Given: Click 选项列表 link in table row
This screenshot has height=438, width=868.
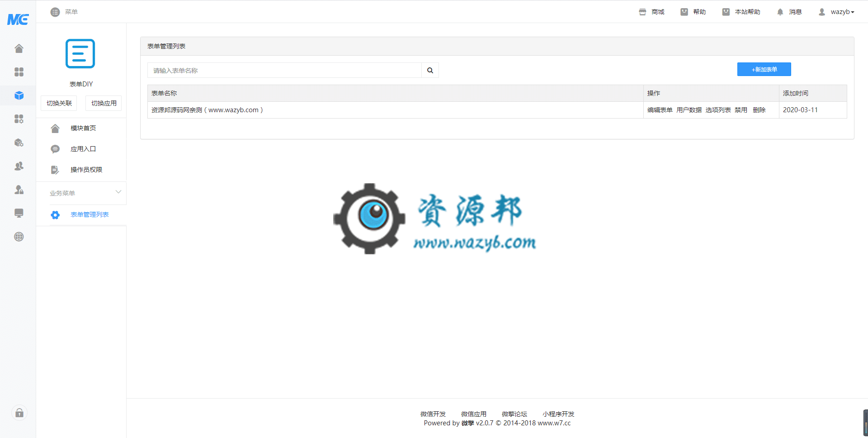Looking at the screenshot, I should click(718, 110).
